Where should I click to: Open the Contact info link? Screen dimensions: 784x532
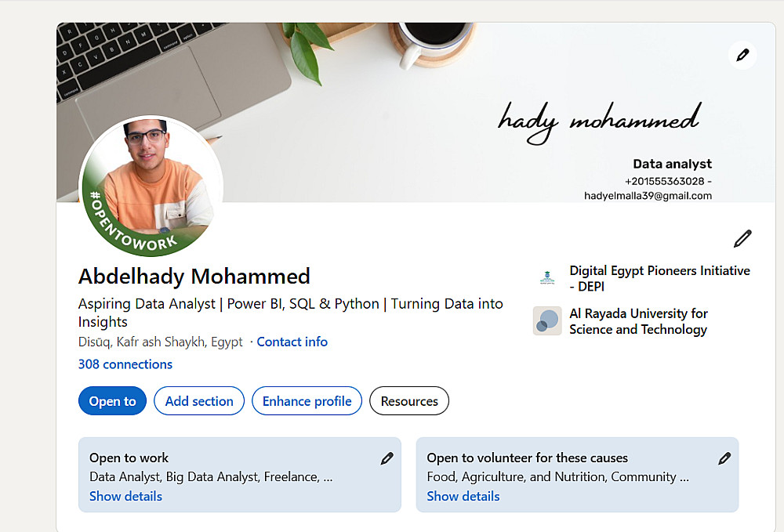point(292,342)
